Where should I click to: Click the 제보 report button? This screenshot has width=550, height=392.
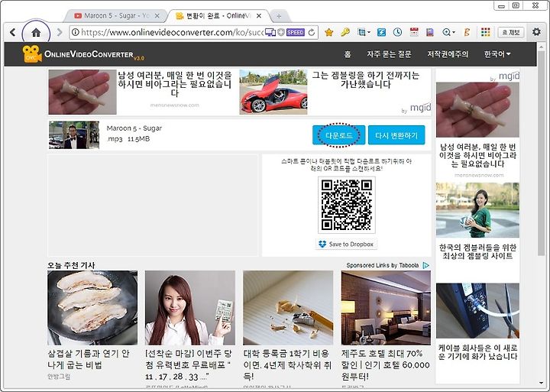tap(511, 32)
